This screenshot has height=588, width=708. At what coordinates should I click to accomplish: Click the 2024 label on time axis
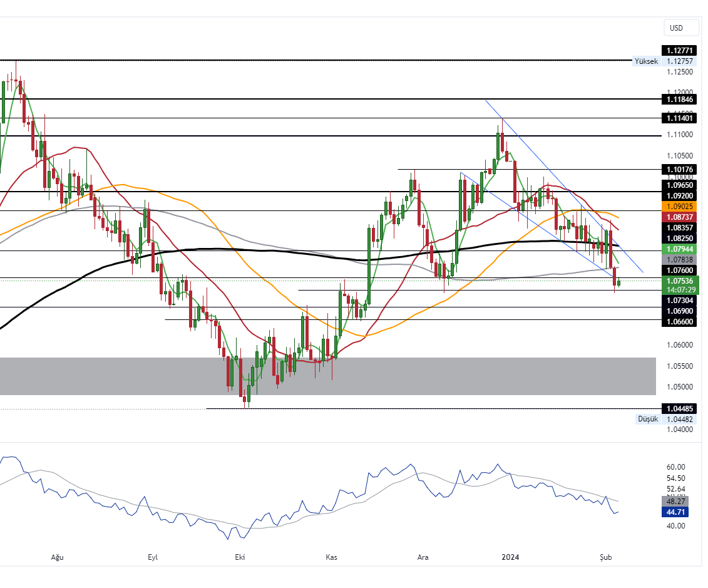(x=511, y=557)
